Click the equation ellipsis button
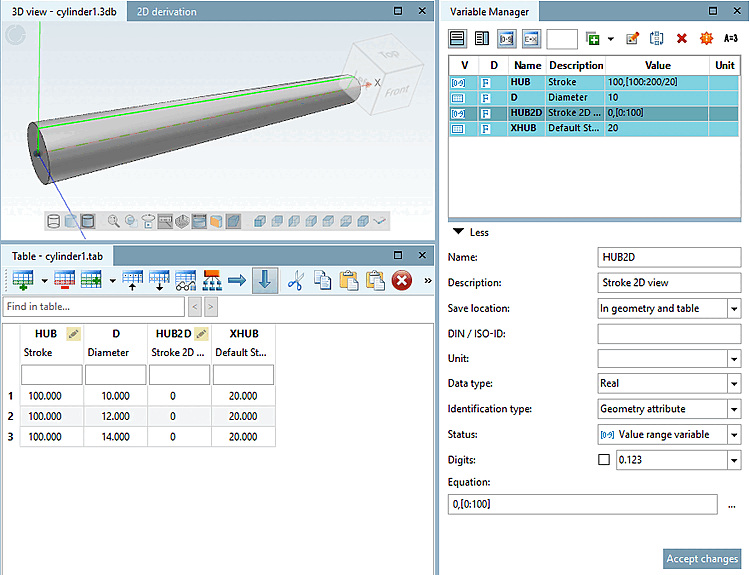 pyautogui.click(x=733, y=506)
